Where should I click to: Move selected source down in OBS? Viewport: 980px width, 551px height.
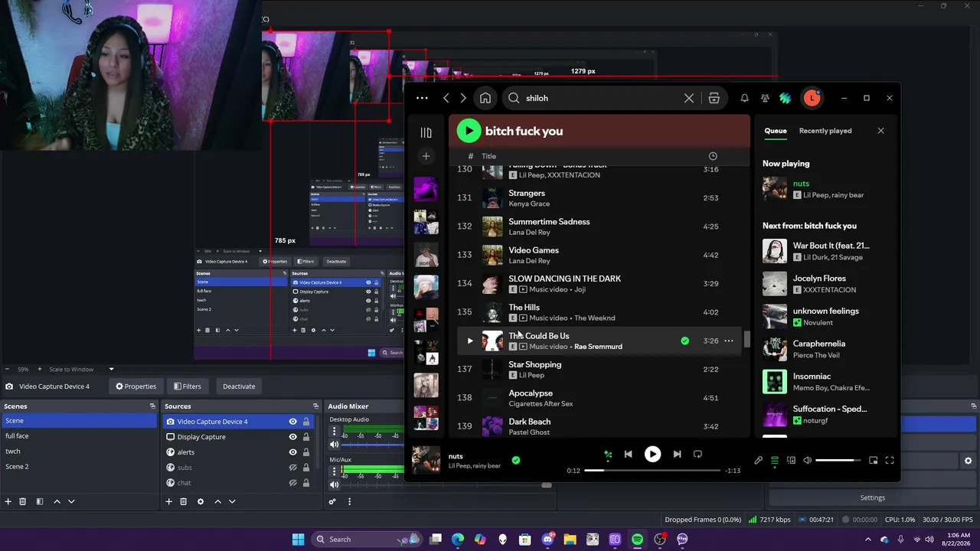(232, 502)
